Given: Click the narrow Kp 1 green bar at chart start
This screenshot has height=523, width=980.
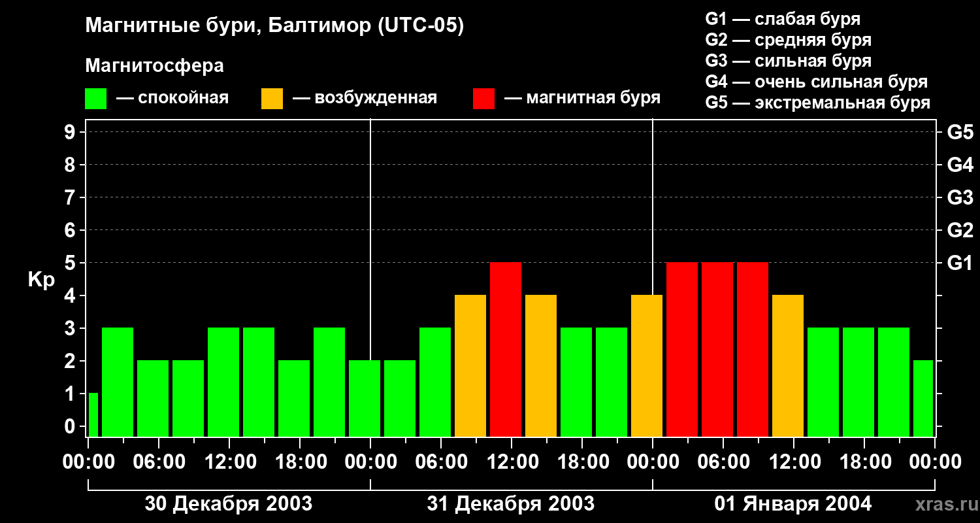Looking at the screenshot, I should click(x=93, y=415).
